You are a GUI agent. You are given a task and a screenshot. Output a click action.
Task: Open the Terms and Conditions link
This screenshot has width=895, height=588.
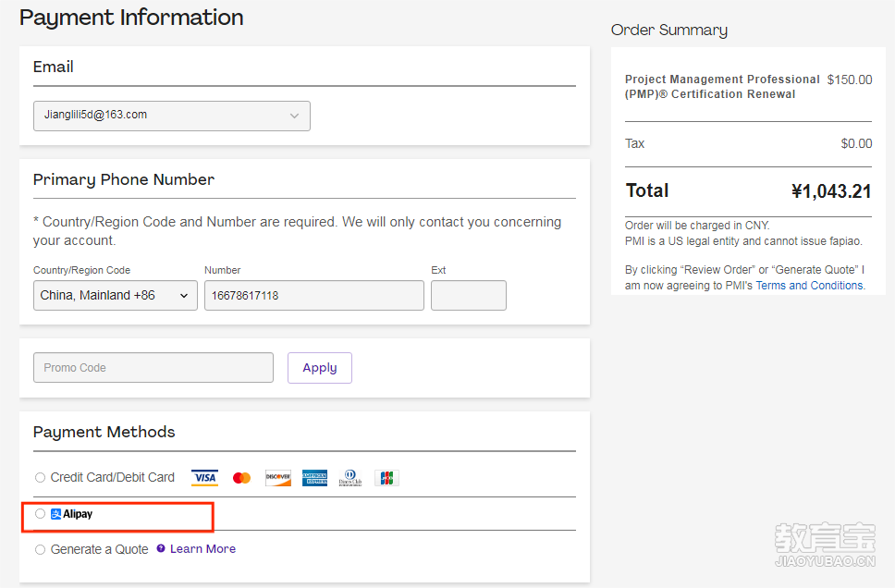[x=809, y=286]
